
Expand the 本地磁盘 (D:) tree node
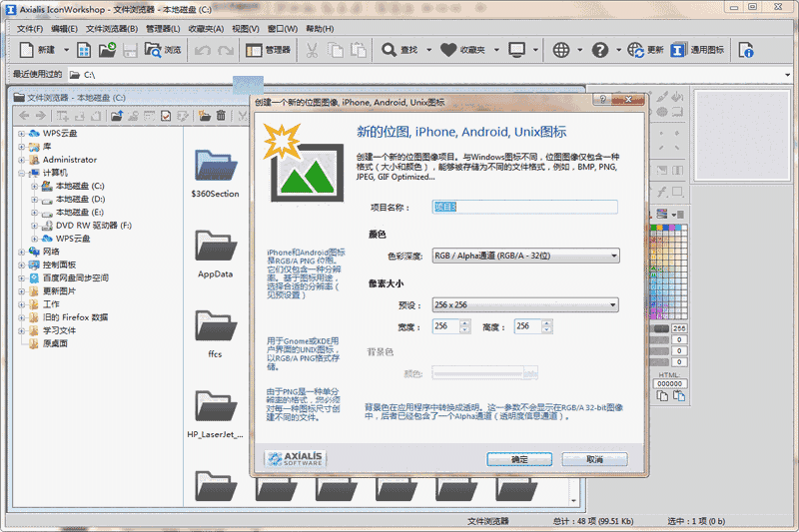pos(34,200)
